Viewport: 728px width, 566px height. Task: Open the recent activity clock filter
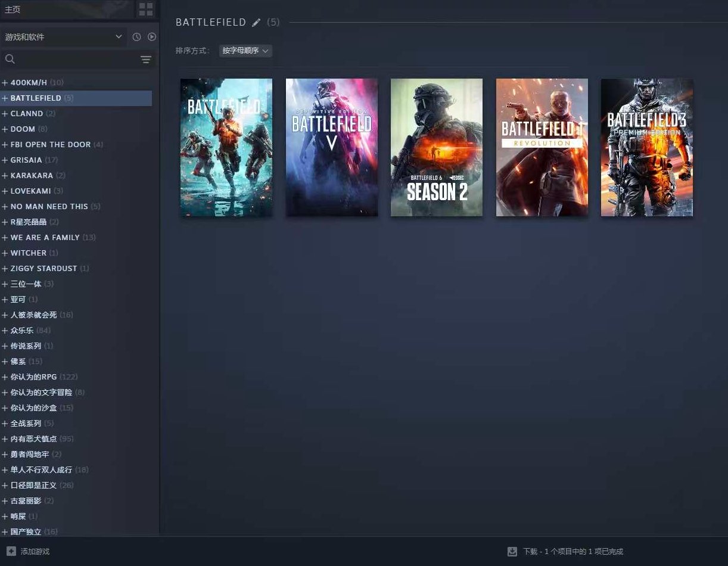(x=136, y=37)
